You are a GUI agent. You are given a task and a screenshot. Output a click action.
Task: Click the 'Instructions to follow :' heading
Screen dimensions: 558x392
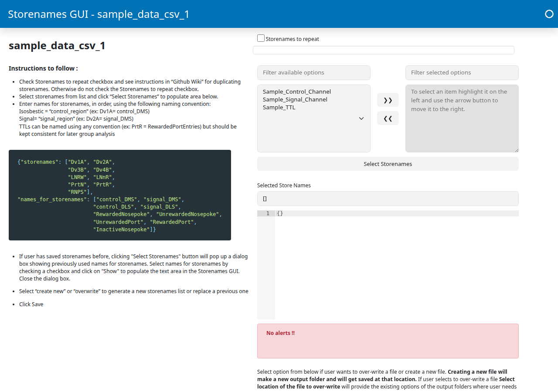tap(43, 68)
